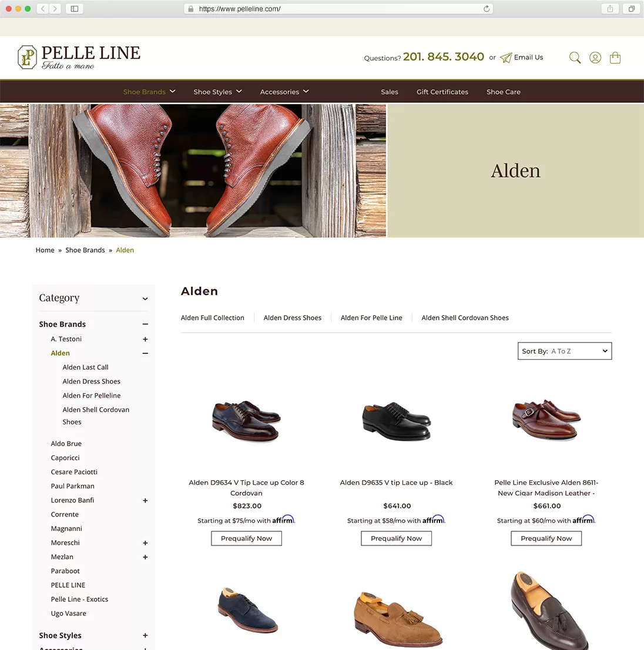
Task: Go back with the browser back arrow
Action: [x=43, y=9]
